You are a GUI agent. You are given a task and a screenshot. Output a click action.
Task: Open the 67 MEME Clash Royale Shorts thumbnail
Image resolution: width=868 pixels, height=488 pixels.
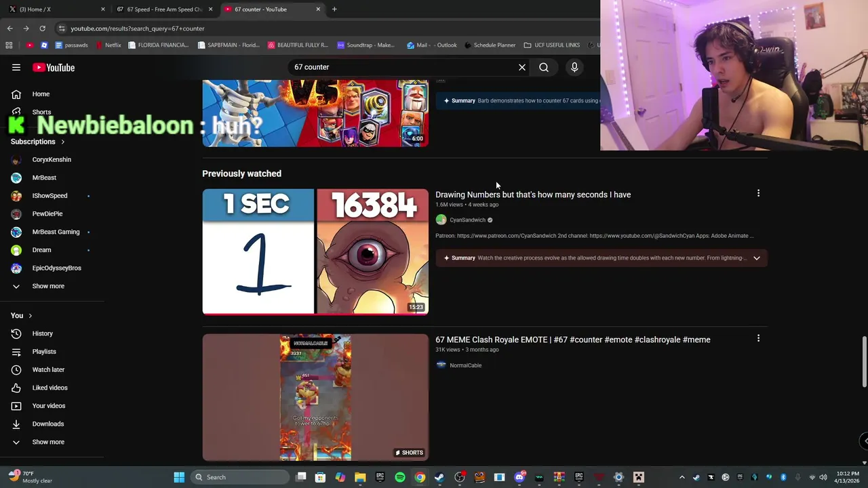pyautogui.click(x=315, y=397)
